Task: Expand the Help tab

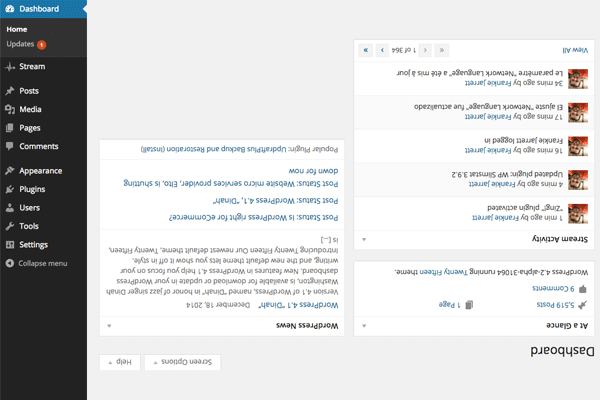Action: pyautogui.click(x=120, y=362)
